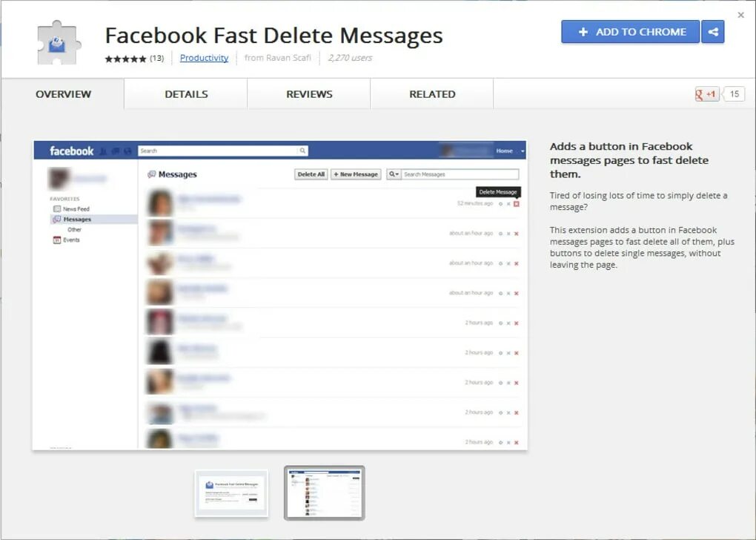
Task: Click the magnifier icon in Facebook Search box
Action: (302, 151)
